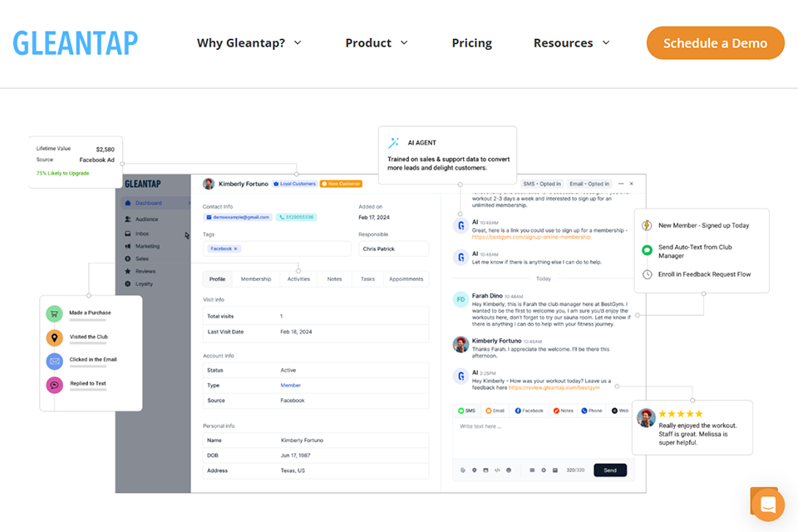Click the Write text here message field
798x532 pixels.
pyautogui.click(x=542, y=438)
